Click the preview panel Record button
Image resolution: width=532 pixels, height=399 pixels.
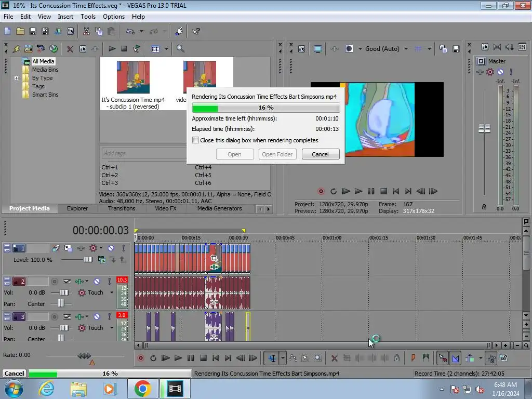[321, 191]
